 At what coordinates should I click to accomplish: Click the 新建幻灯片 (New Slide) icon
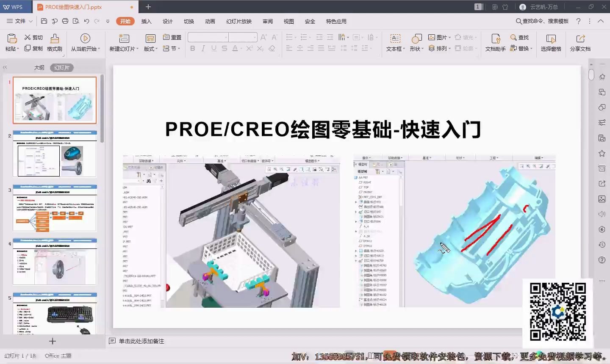(x=124, y=39)
